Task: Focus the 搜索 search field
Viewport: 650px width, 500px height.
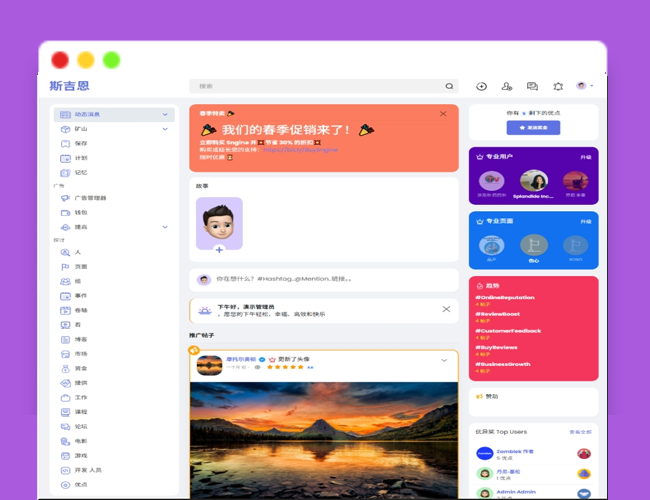Action: [x=324, y=86]
